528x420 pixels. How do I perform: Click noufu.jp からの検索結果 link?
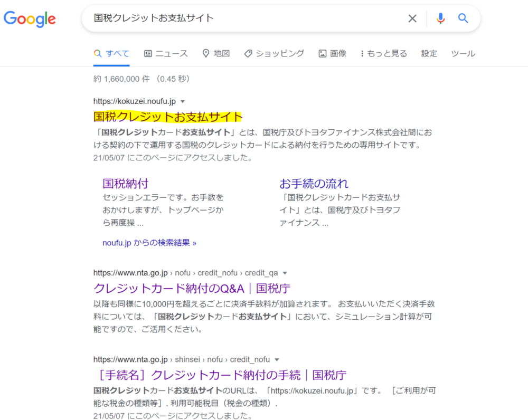pos(149,243)
